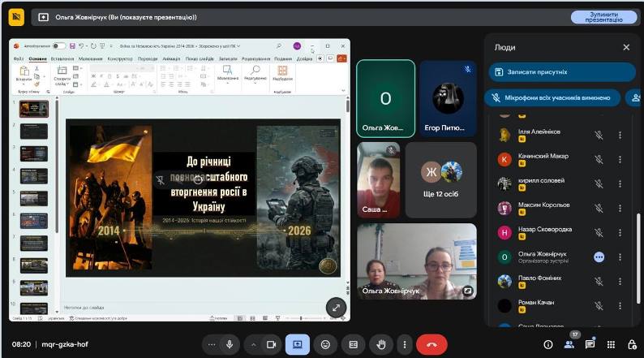Image resolution: width=644 pixels, height=358 pixels.
Task: Click the raise hand icon
Action: click(x=381, y=344)
